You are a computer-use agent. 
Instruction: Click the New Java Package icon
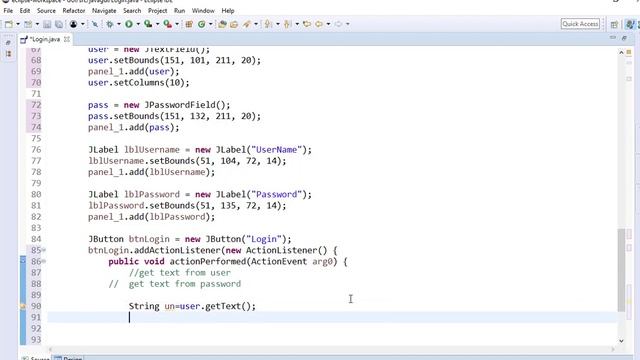pyautogui.click(x=189, y=24)
